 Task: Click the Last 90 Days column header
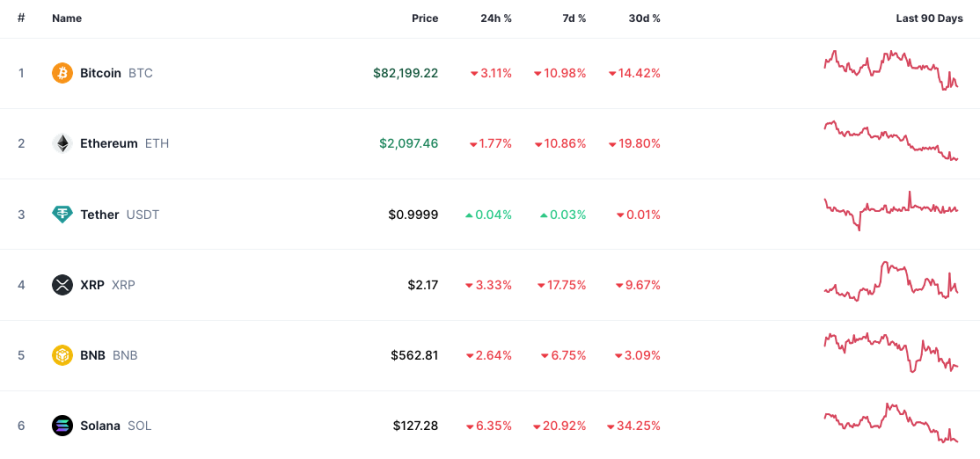tap(928, 18)
